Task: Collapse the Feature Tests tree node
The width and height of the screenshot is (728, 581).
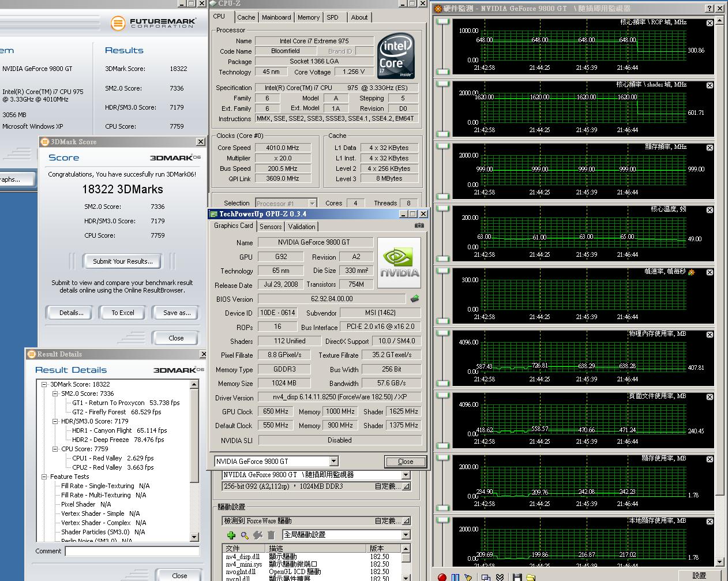Action: point(44,477)
